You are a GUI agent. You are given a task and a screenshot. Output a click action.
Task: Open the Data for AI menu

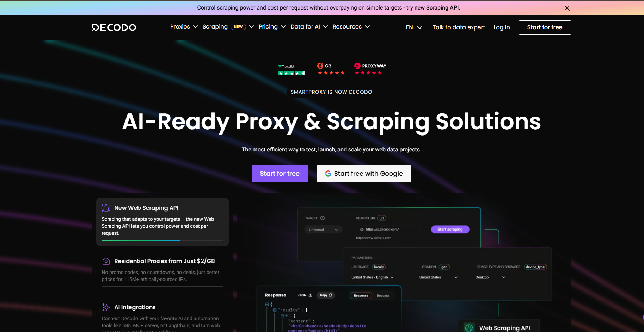tap(309, 27)
